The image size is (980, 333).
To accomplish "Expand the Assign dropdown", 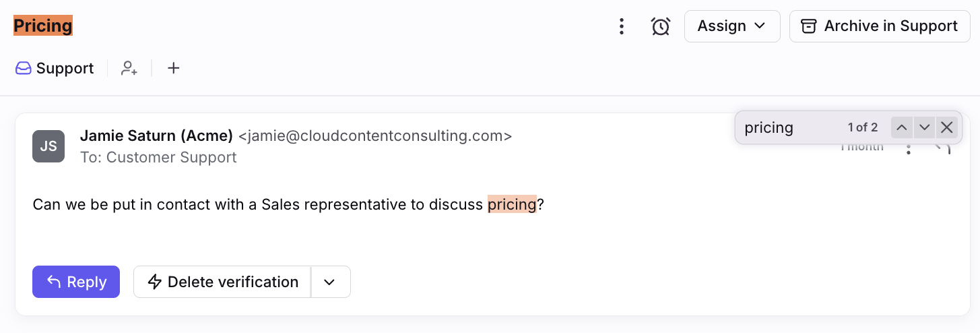I will click(731, 26).
